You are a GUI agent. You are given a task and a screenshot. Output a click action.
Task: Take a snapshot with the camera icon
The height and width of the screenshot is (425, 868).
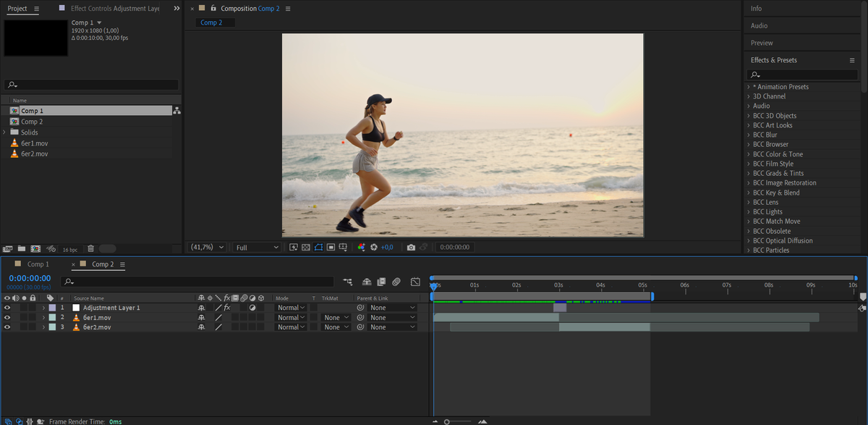pyautogui.click(x=411, y=248)
